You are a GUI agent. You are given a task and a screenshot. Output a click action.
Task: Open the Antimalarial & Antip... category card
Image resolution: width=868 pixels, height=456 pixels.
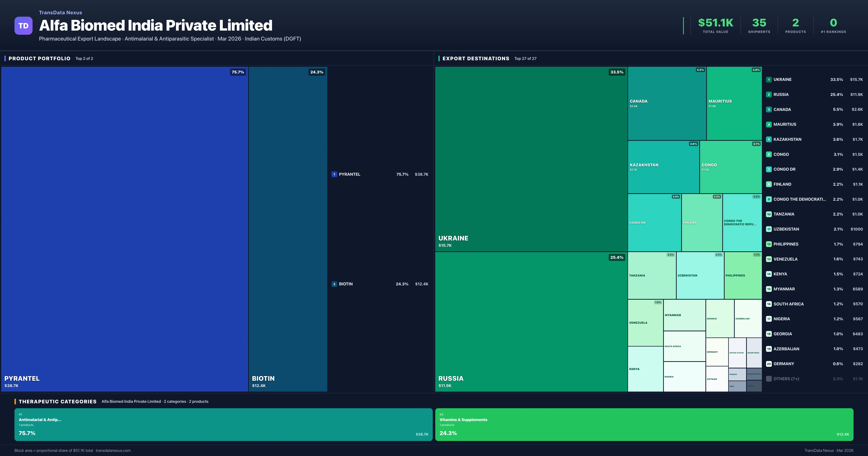pos(223,424)
